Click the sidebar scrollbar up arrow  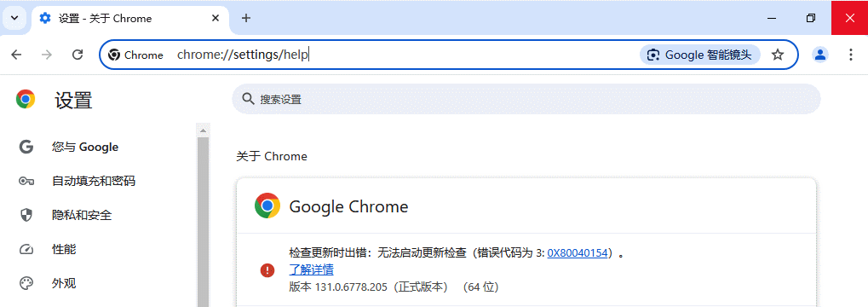point(203,130)
